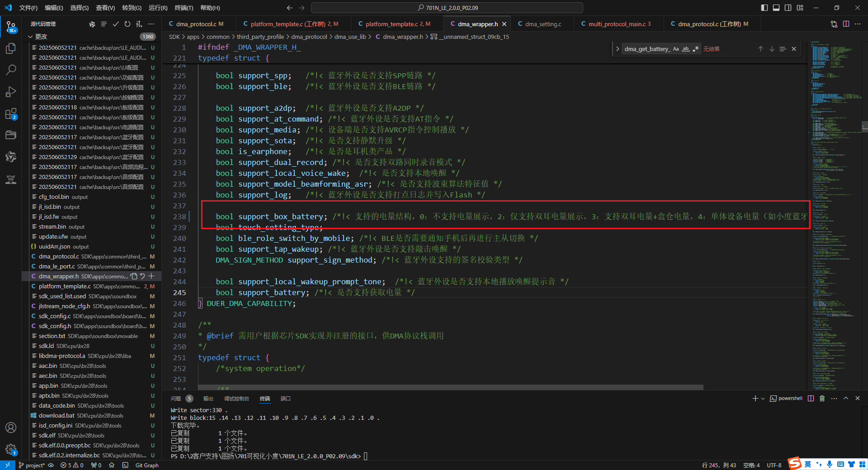Viewport: 868px width, 470px height.
Task: Toggle Match Case in find widget
Action: [x=676, y=49]
